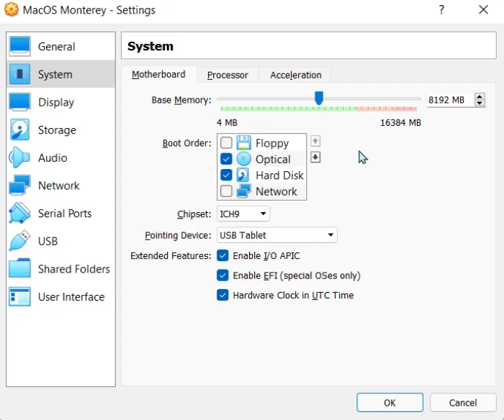Expand the Pointing Device USB Tablet dropdown
The width and height of the screenshot is (504, 420).
(276, 235)
